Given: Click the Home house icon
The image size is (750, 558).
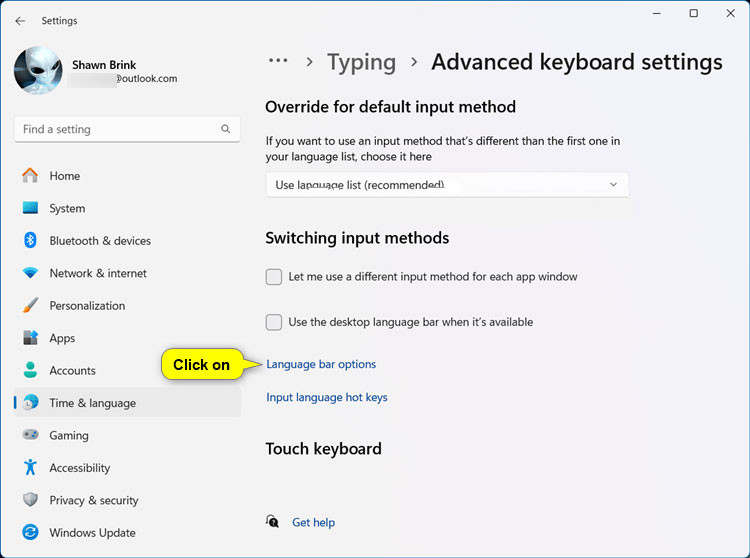Looking at the screenshot, I should pos(30,175).
